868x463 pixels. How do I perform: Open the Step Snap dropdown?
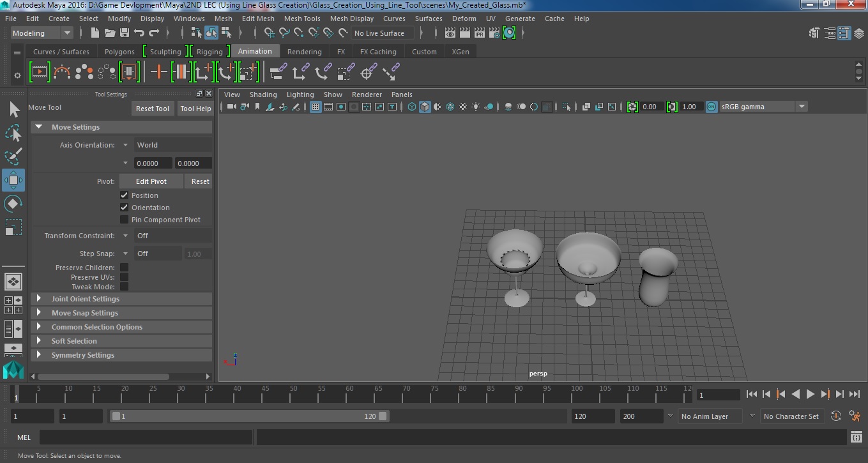(x=158, y=254)
